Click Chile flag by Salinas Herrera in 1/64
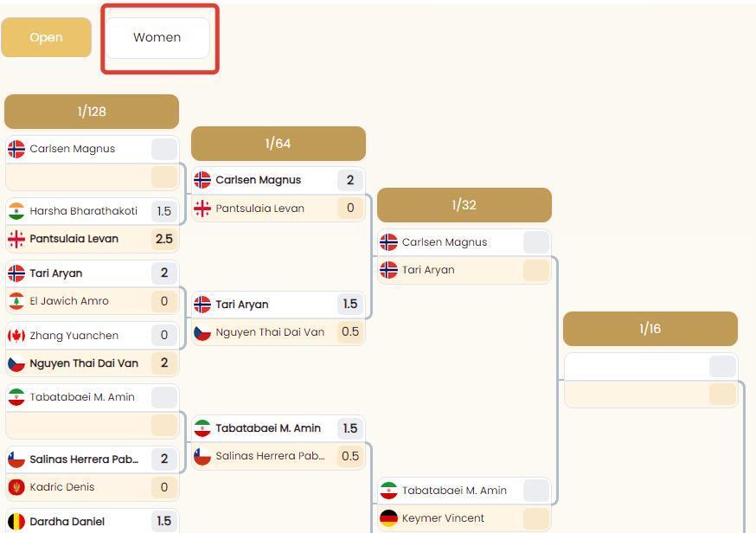This screenshot has height=533, width=756. coord(202,456)
